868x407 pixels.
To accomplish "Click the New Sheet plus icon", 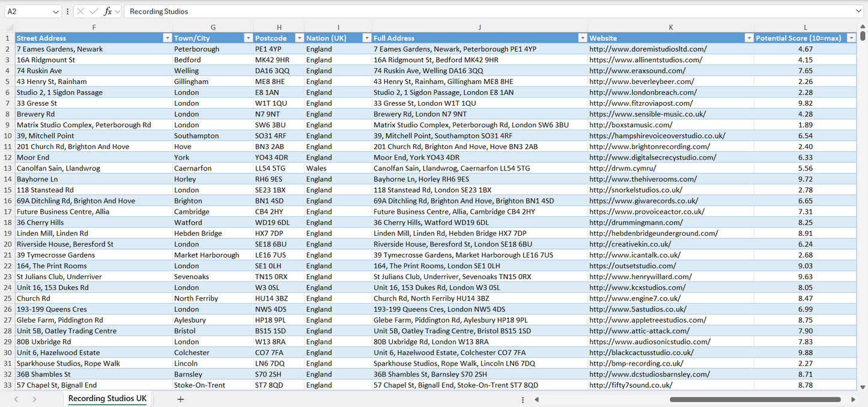I will click(180, 399).
